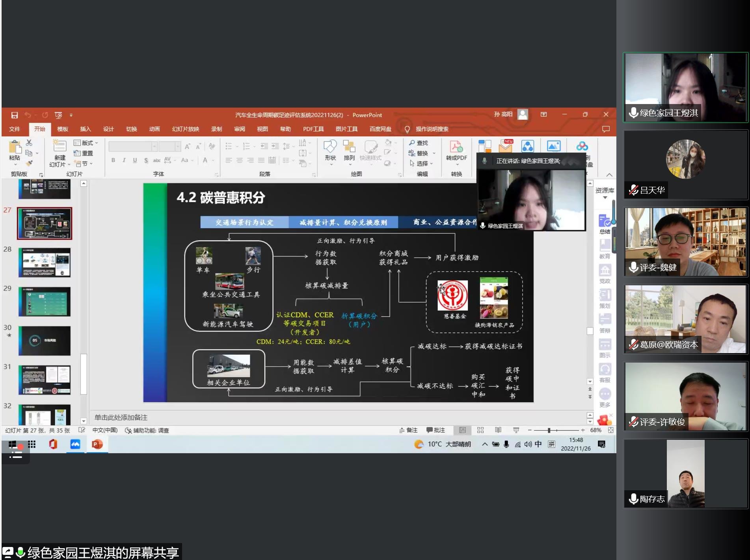The image size is (750, 560).
Task: Open the Arrange (排列) dropdown
Action: (349, 152)
